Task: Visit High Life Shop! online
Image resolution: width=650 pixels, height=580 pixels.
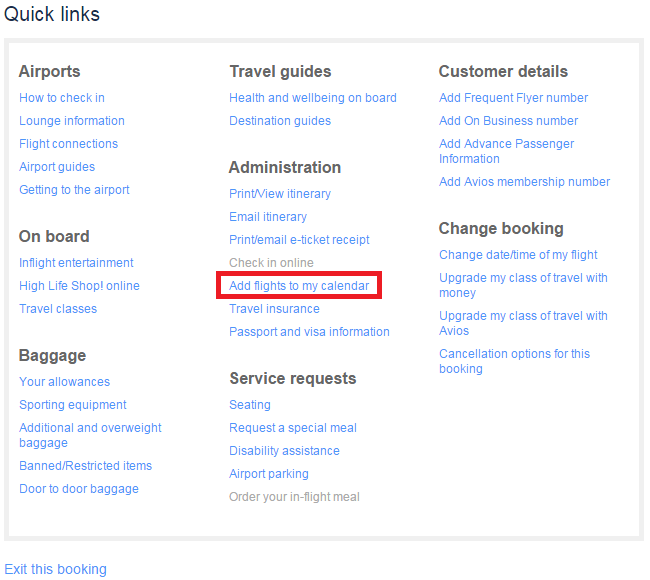Action: [x=79, y=286]
